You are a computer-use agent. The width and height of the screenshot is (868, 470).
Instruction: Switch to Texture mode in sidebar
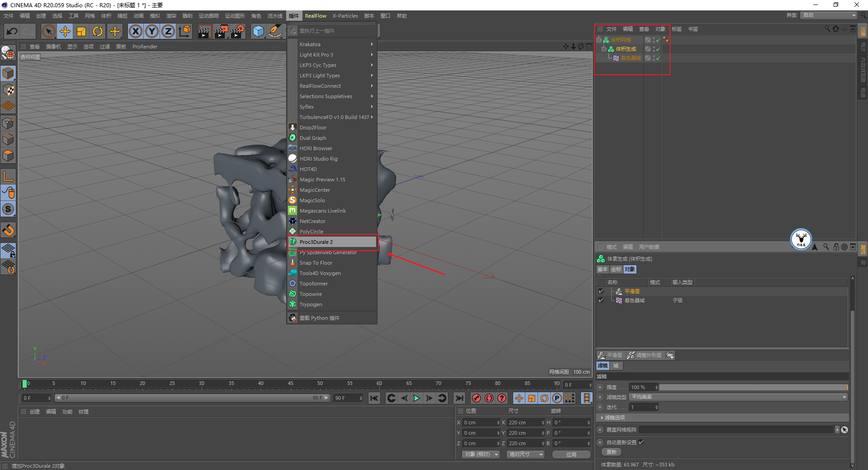pyautogui.click(x=8, y=90)
